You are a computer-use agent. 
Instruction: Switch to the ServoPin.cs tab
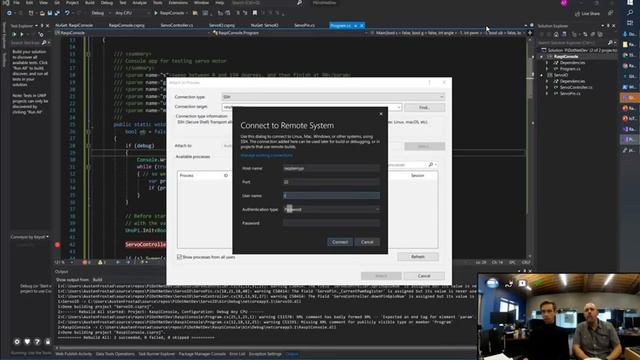click(304, 25)
